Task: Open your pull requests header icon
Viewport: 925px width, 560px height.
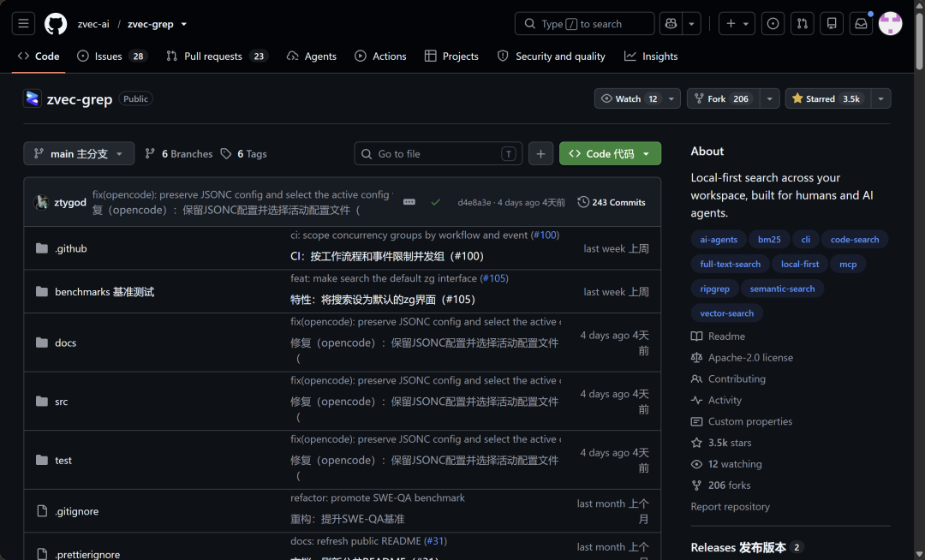Action: click(803, 24)
